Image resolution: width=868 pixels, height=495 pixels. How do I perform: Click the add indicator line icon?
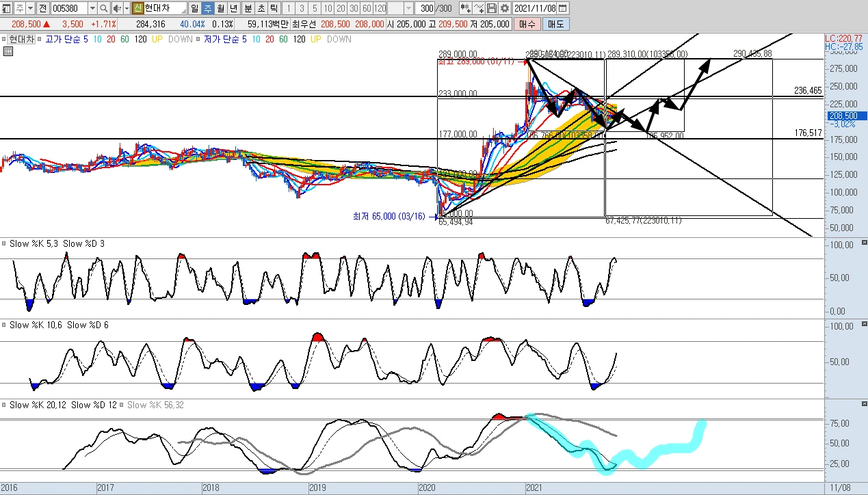point(478,8)
